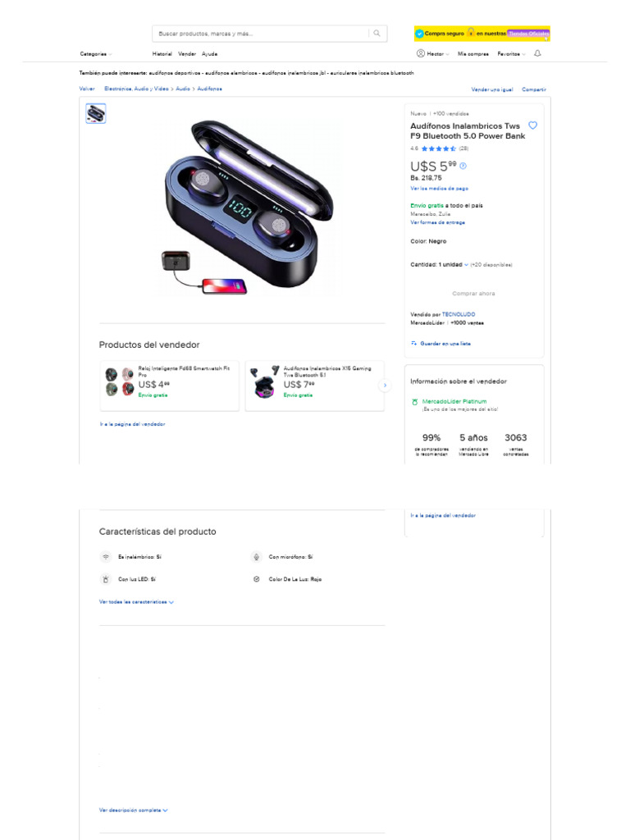
Task: Expand the Categorías dropdown
Action: pyautogui.click(x=95, y=54)
